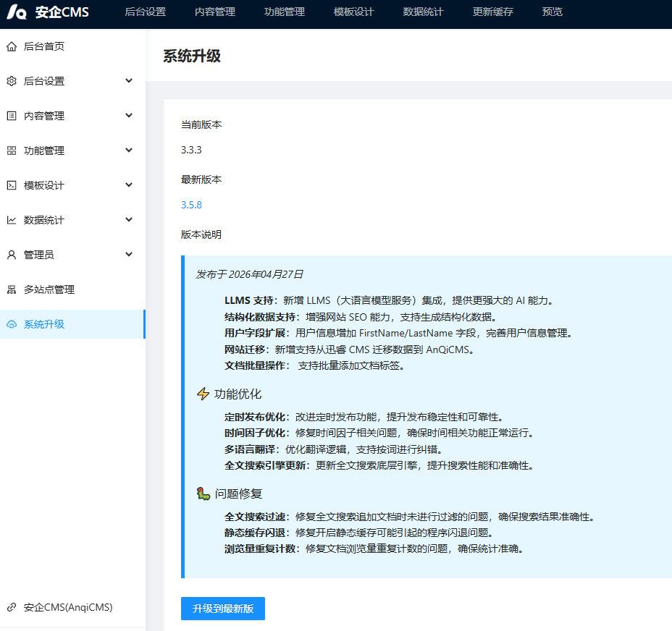Click the sitemap icon beside 多站点管理
This screenshot has height=631, width=672.
12,289
